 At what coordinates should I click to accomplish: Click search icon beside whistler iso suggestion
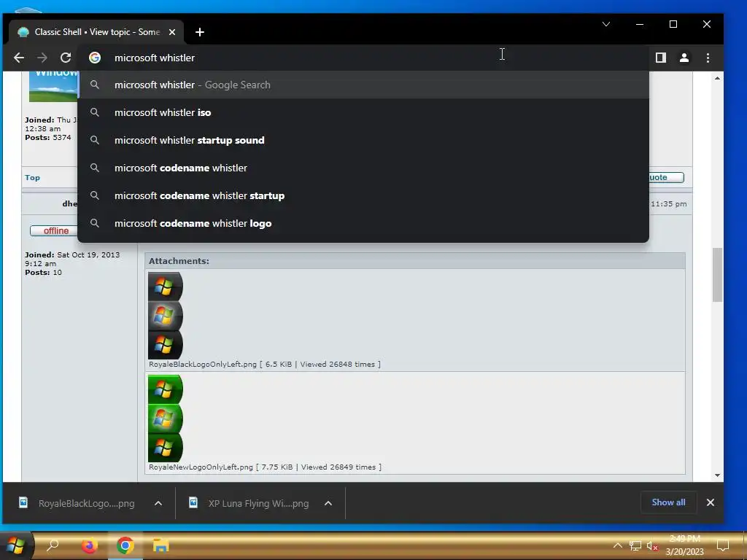tap(95, 112)
